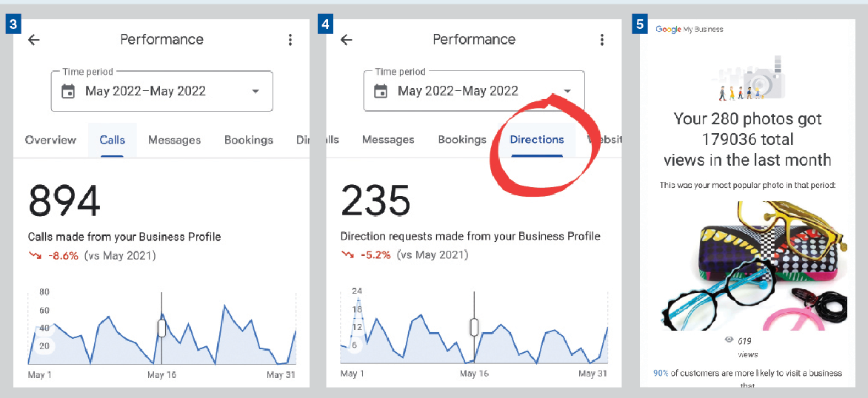Open Messages tab on Calls screen
868x398 pixels.
tap(174, 140)
